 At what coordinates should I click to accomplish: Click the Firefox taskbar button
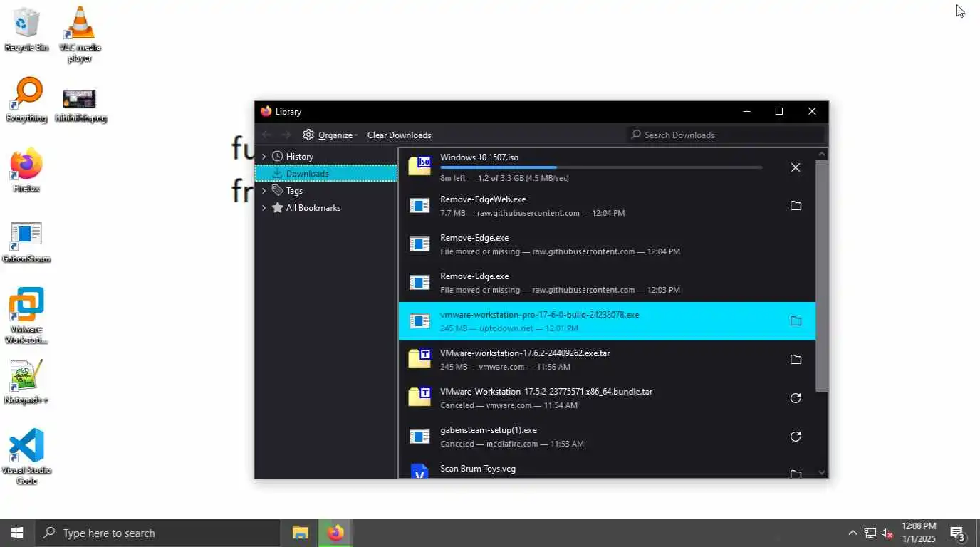[335, 533]
